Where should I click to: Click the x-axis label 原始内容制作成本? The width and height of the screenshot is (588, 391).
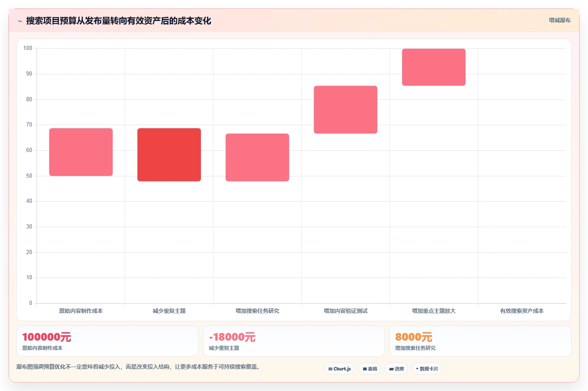click(81, 311)
